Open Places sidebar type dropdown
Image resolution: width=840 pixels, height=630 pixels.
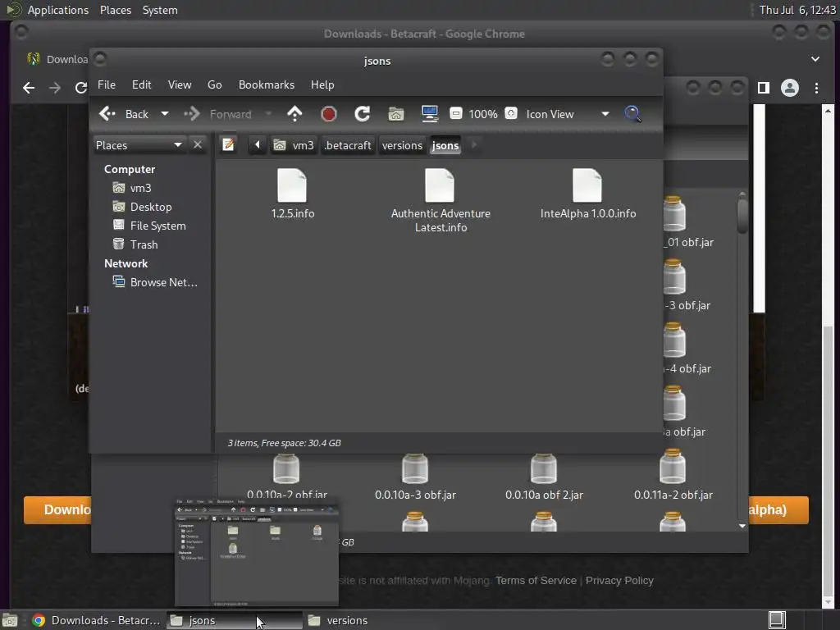pyautogui.click(x=139, y=145)
